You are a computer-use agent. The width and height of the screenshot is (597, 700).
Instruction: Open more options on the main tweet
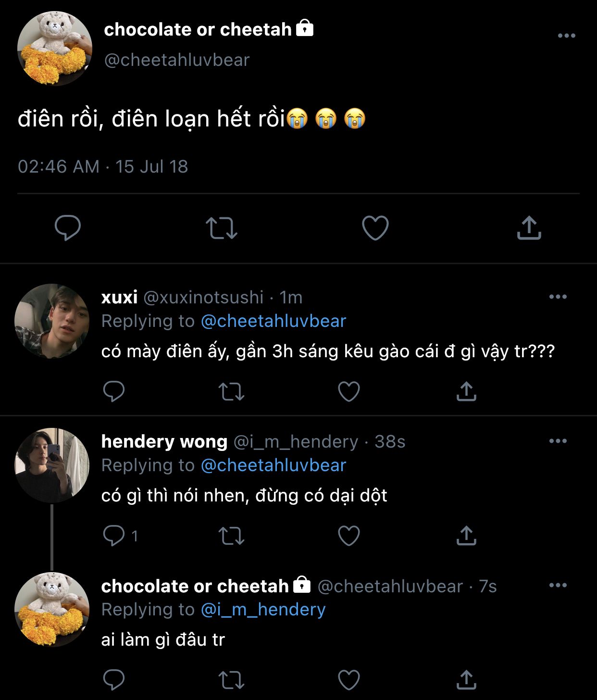(566, 36)
